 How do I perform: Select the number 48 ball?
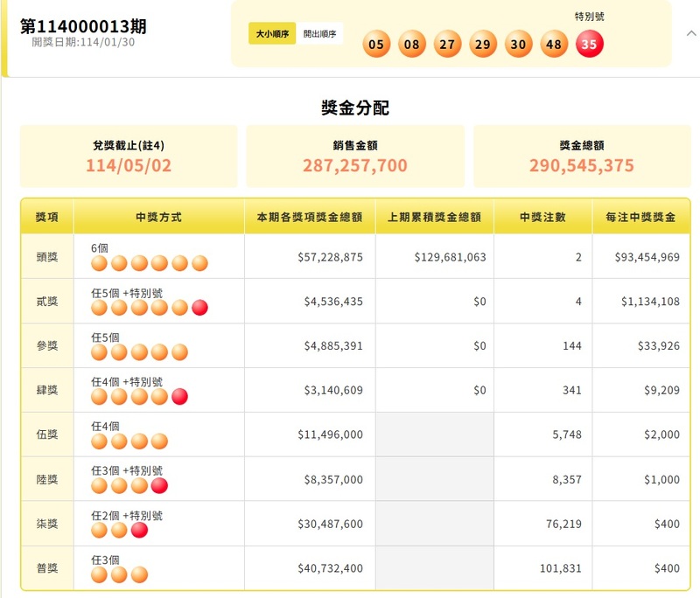pyautogui.click(x=553, y=44)
